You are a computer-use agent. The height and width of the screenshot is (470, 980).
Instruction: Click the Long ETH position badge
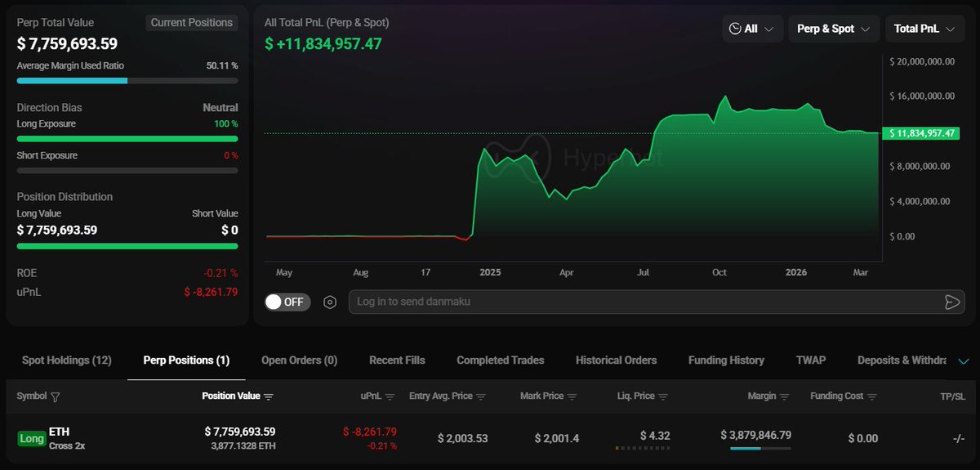pos(32,439)
